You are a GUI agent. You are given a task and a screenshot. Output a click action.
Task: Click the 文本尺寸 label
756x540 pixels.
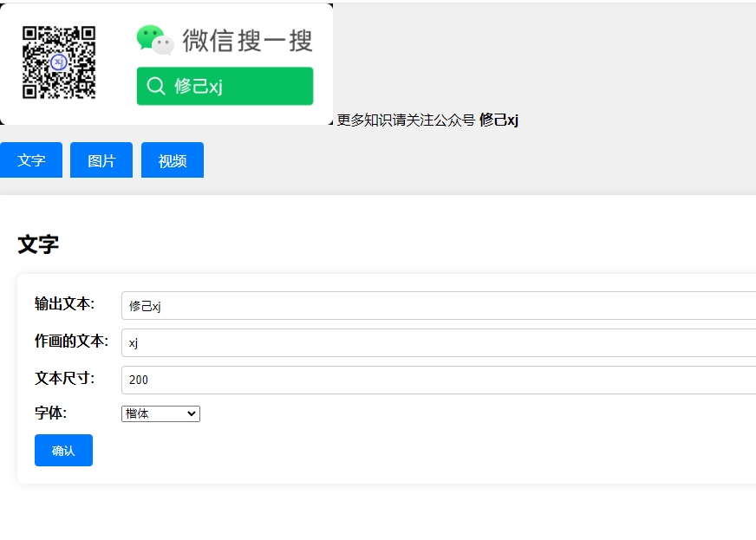[65, 378]
